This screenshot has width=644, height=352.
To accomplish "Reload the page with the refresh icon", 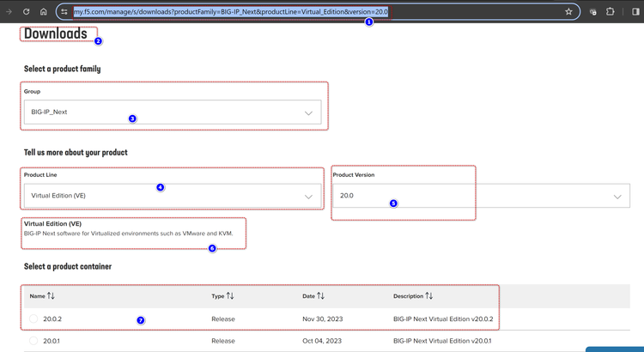I will coord(26,11).
